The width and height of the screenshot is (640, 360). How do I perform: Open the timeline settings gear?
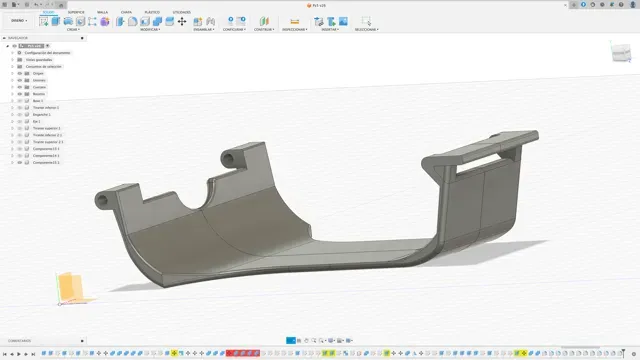tap(634, 354)
